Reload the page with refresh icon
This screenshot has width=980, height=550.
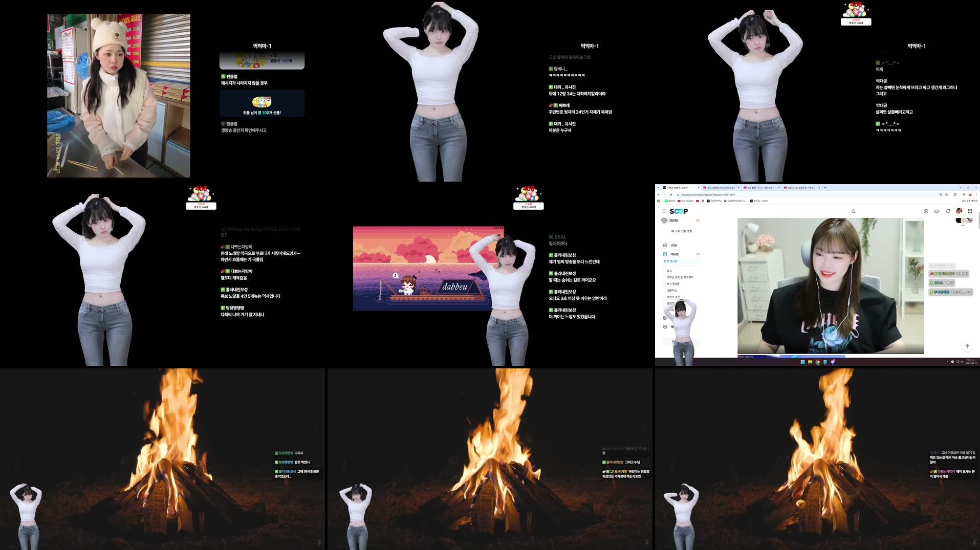tap(671, 195)
